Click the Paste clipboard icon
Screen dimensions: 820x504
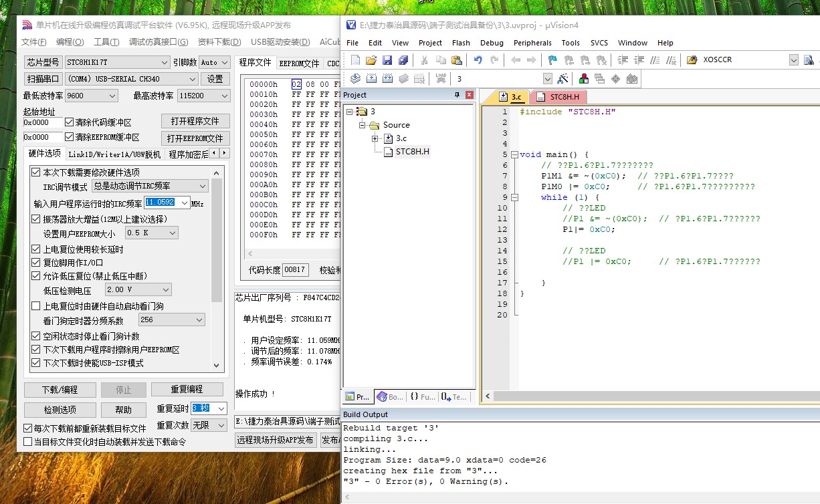coord(456,60)
